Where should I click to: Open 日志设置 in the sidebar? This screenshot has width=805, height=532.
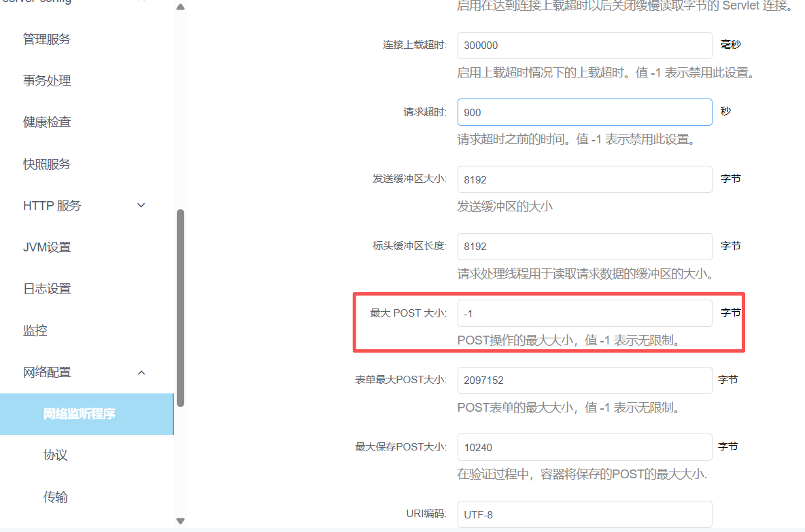pyautogui.click(x=47, y=289)
